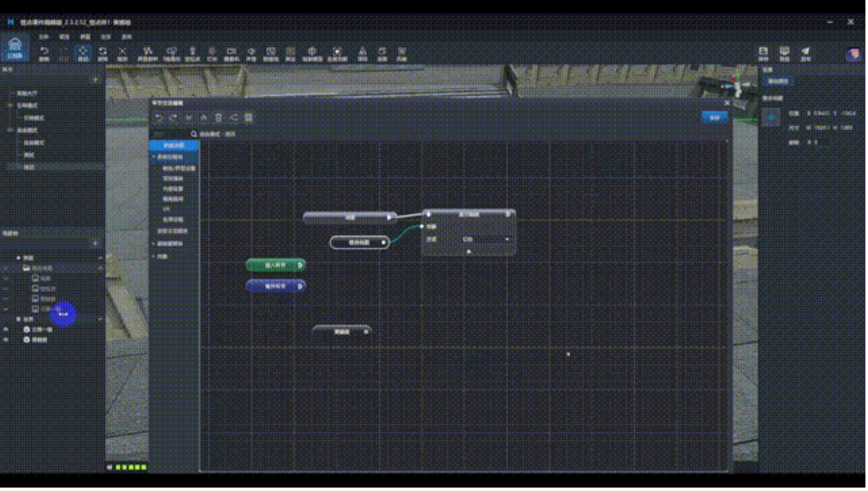Toggle eye visibility of the bottom layer row
The image size is (868, 491).
[x=6, y=341]
